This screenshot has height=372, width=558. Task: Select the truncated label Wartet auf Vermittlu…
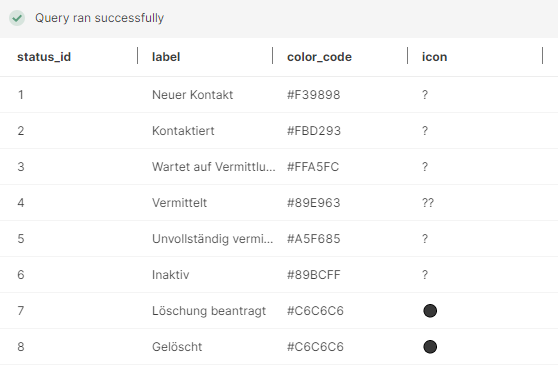click(x=214, y=167)
